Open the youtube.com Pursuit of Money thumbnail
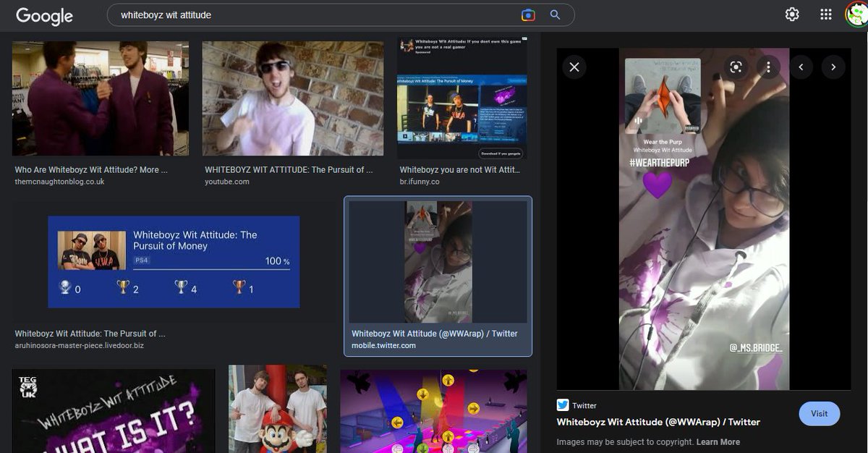868x453 pixels. [x=292, y=98]
